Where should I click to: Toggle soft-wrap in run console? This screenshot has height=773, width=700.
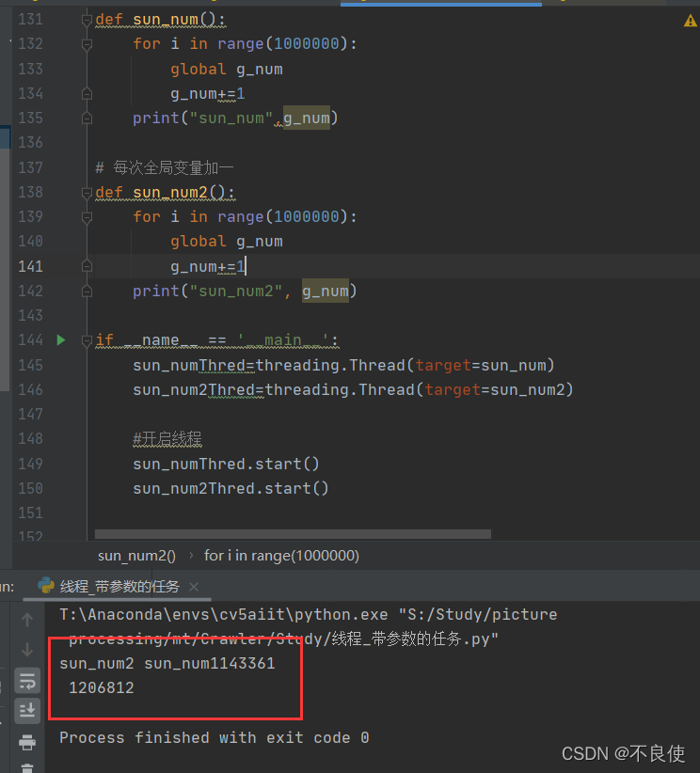[27, 681]
